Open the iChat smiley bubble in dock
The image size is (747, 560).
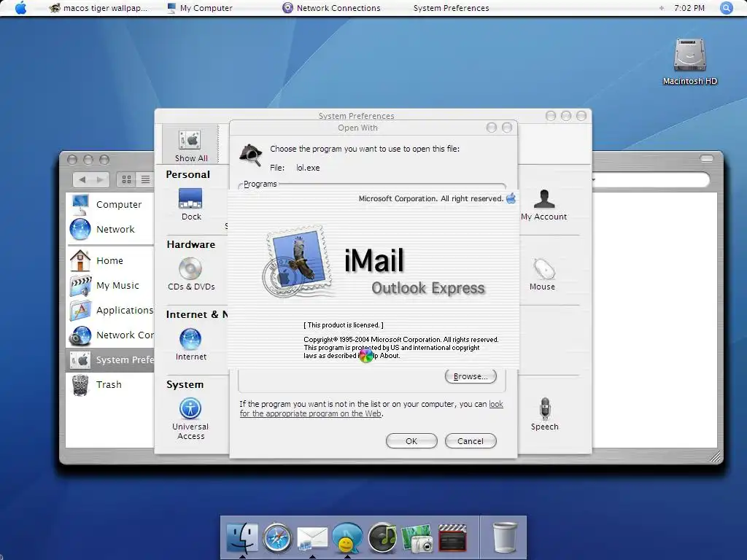[x=347, y=537]
